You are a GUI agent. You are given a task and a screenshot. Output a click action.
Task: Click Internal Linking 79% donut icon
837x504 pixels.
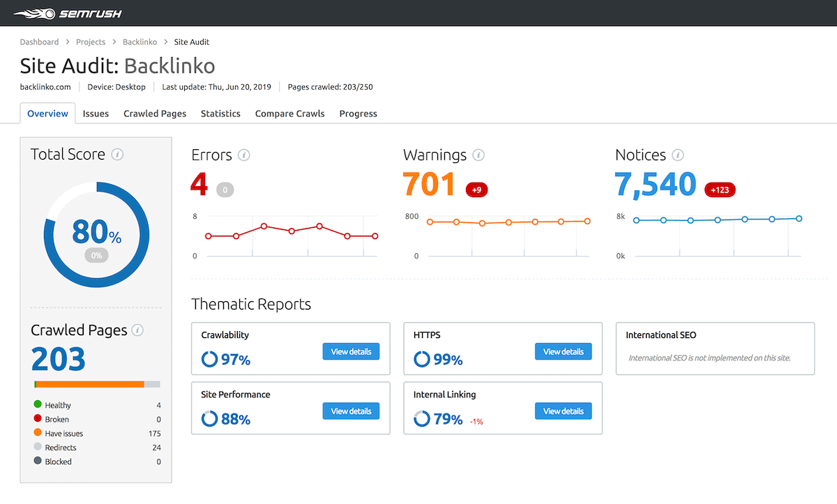click(x=421, y=418)
